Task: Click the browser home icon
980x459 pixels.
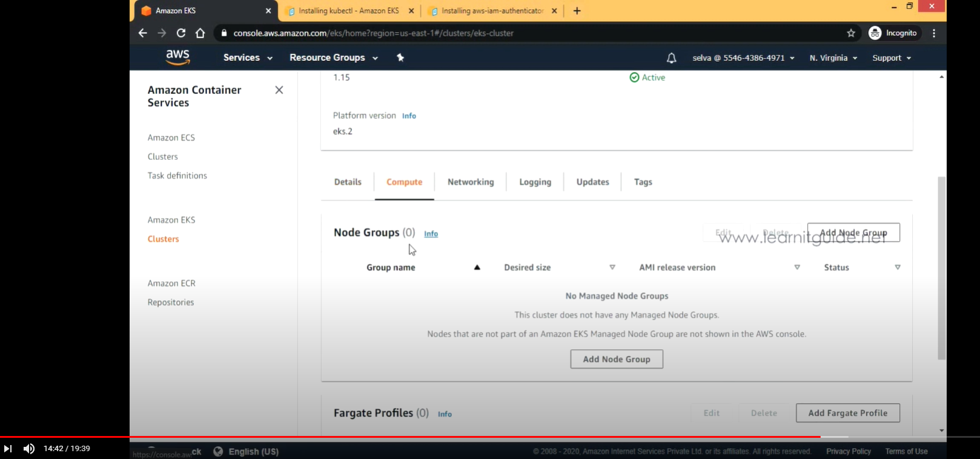Action: pyautogui.click(x=200, y=33)
